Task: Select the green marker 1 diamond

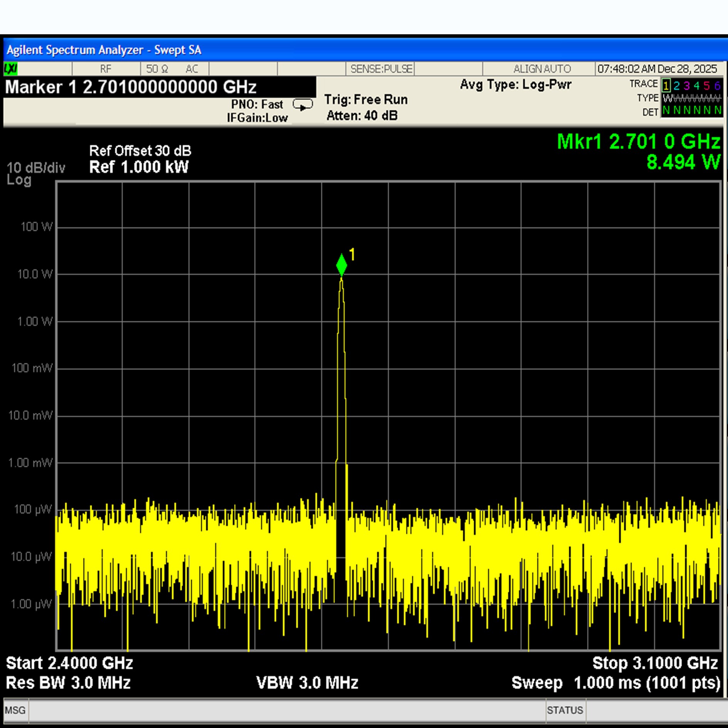Action: (341, 265)
